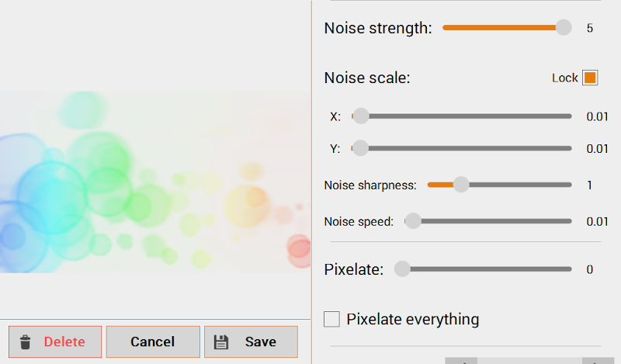The image size is (621, 364).
Task: Toggle the noise scale Lock checkbox
Action: point(590,78)
